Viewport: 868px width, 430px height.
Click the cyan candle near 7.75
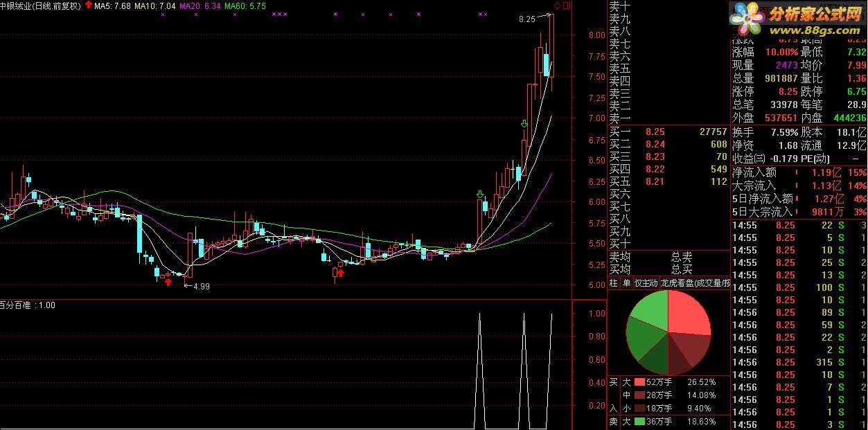click(547, 64)
